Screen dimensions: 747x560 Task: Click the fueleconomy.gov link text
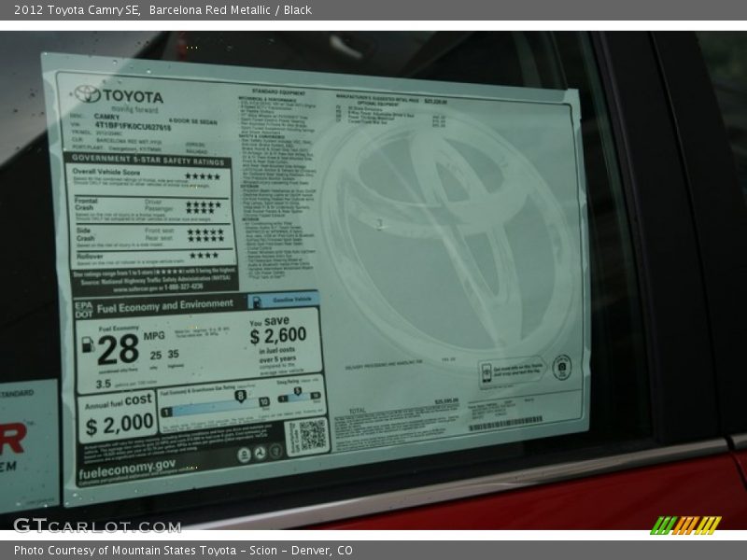tap(127, 469)
